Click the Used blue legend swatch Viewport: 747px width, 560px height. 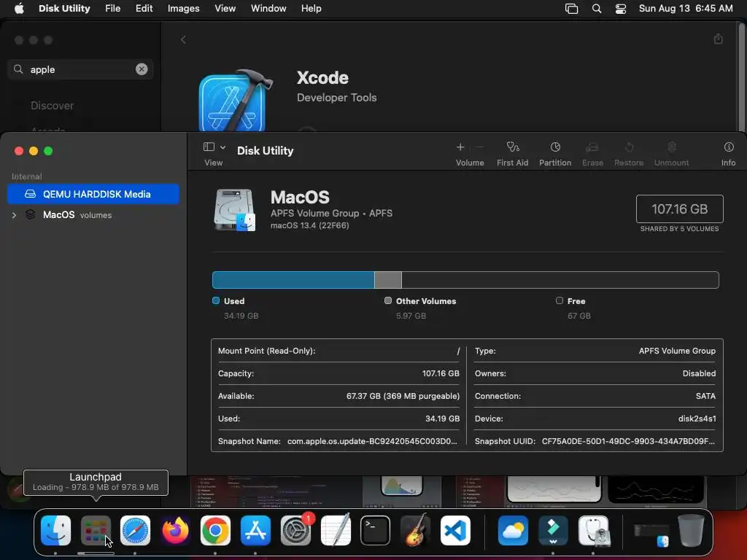click(x=216, y=300)
